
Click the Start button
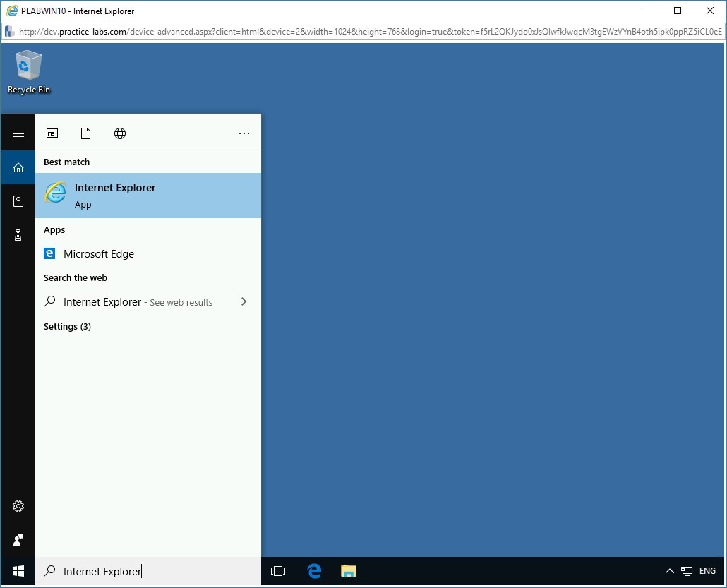pos(18,571)
